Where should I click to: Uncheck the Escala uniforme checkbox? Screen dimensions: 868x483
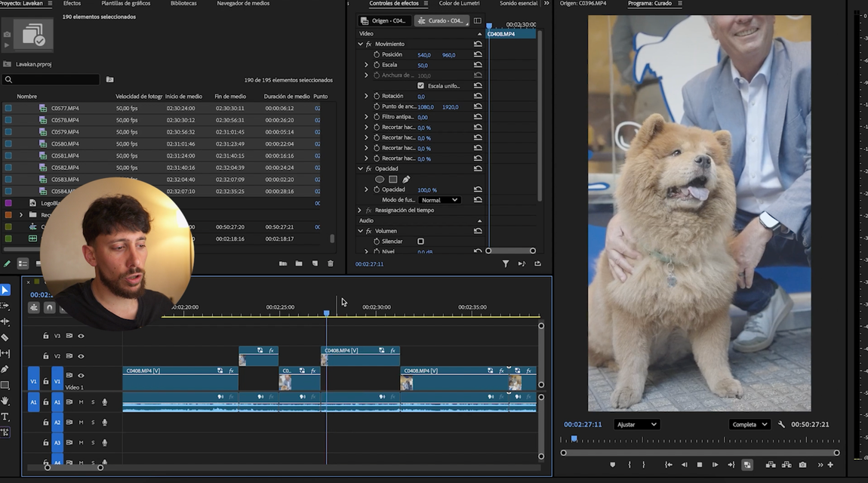tap(421, 86)
